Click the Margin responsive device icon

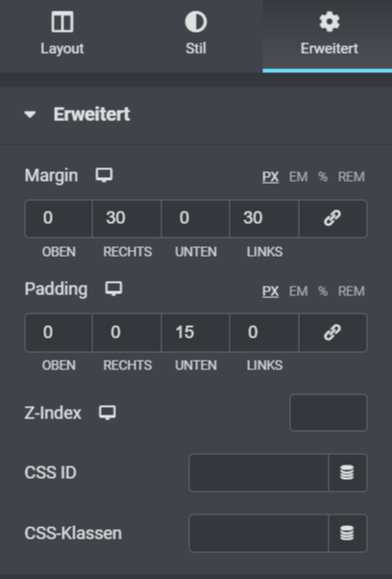[x=105, y=175]
